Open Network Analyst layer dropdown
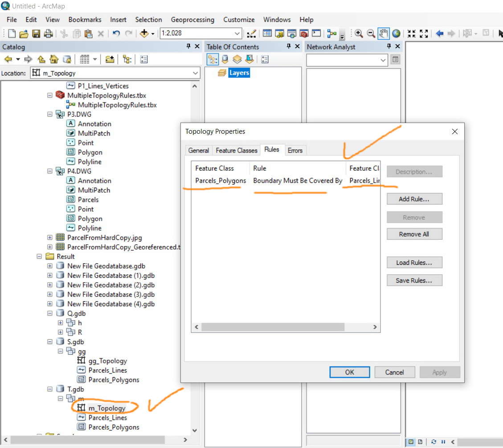This screenshot has height=448, width=503. pyautogui.click(x=383, y=60)
